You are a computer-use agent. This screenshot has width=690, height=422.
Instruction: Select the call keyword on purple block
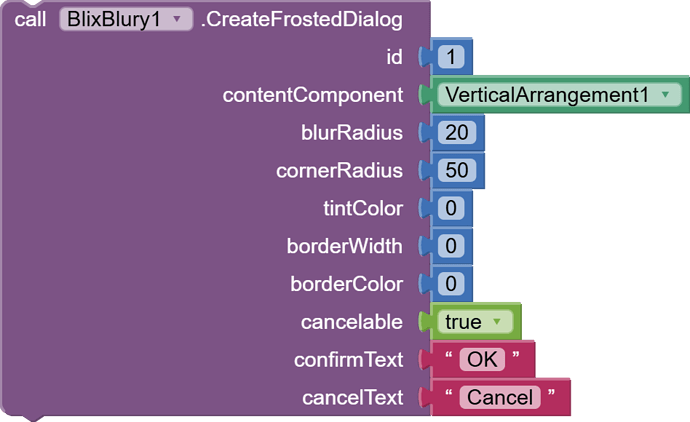[x=30, y=19]
